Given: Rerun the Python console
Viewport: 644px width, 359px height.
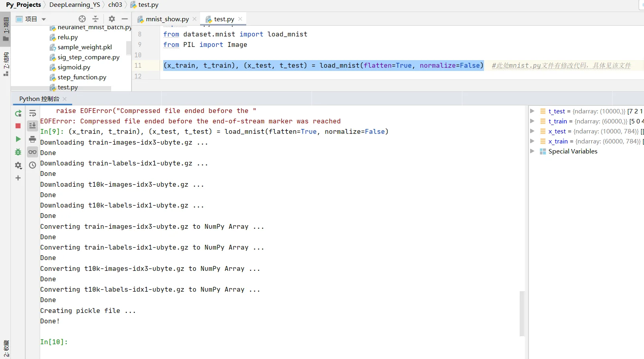Looking at the screenshot, I should tap(18, 113).
